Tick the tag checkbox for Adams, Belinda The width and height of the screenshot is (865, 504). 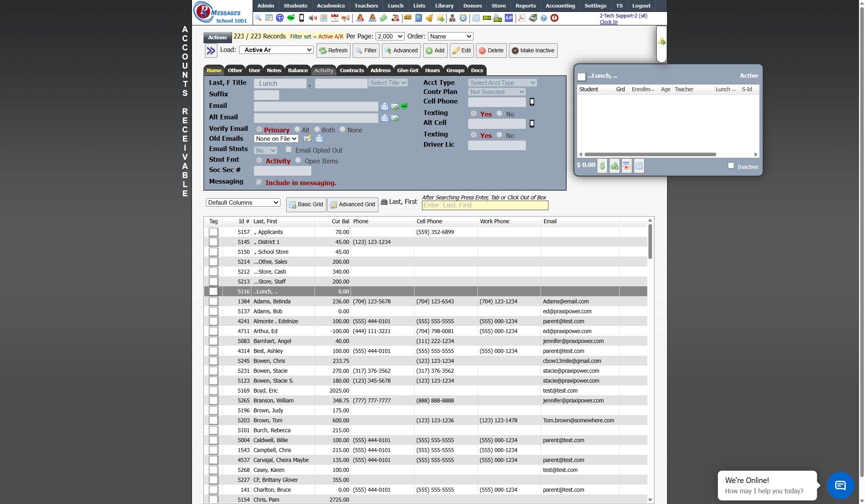click(213, 301)
